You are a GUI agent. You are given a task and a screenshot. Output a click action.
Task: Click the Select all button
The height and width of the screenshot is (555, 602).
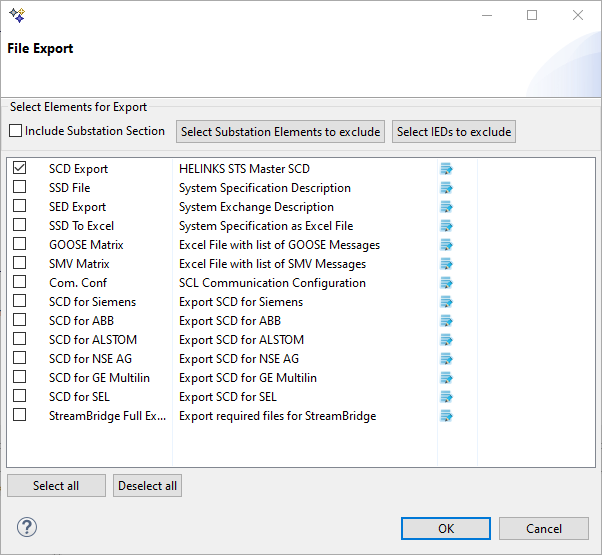click(x=56, y=486)
